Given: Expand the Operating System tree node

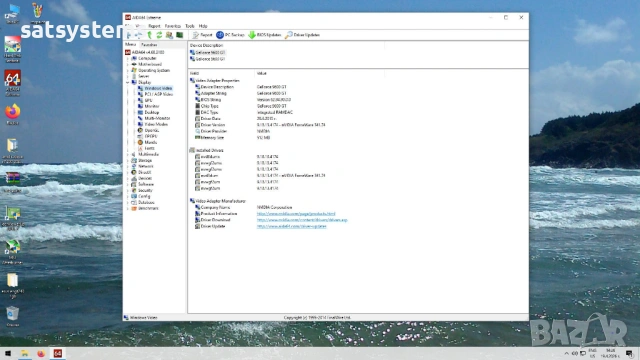Looking at the screenshot, I should point(127,70).
